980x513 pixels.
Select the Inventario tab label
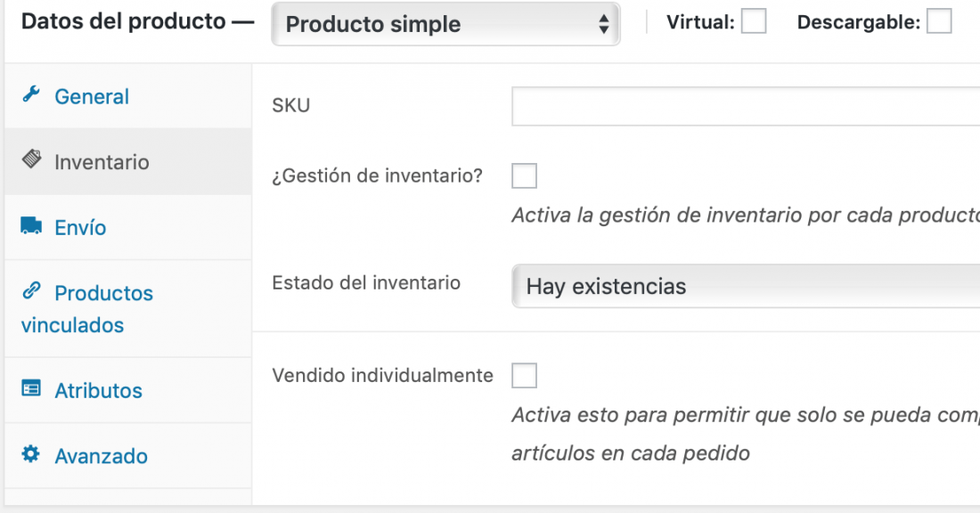click(102, 162)
